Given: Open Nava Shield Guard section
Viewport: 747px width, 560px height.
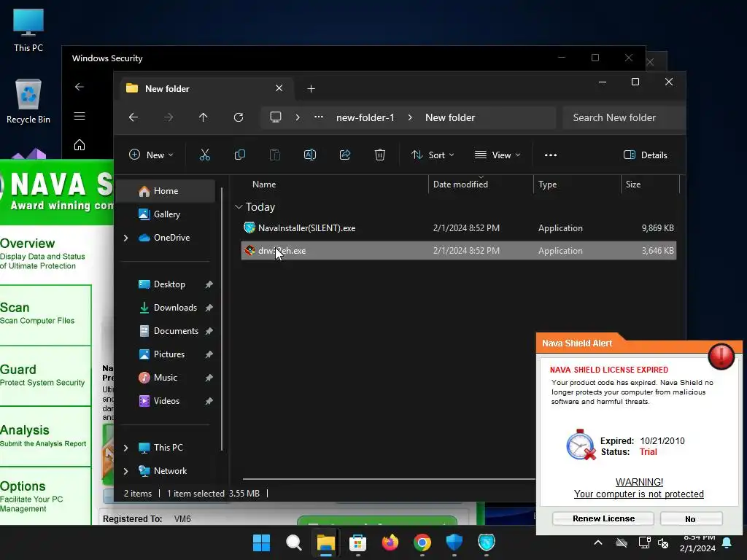Looking at the screenshot, I should [45, 376].
